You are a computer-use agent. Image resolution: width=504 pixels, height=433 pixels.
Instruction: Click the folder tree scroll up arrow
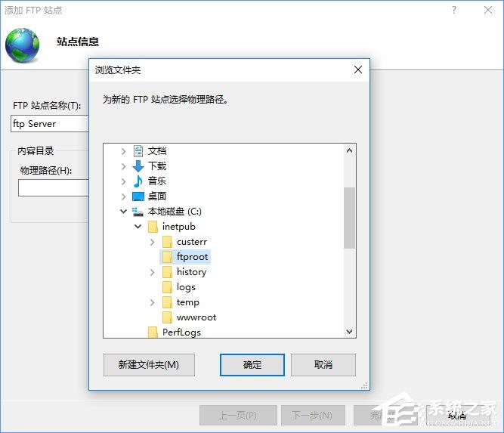350,150
